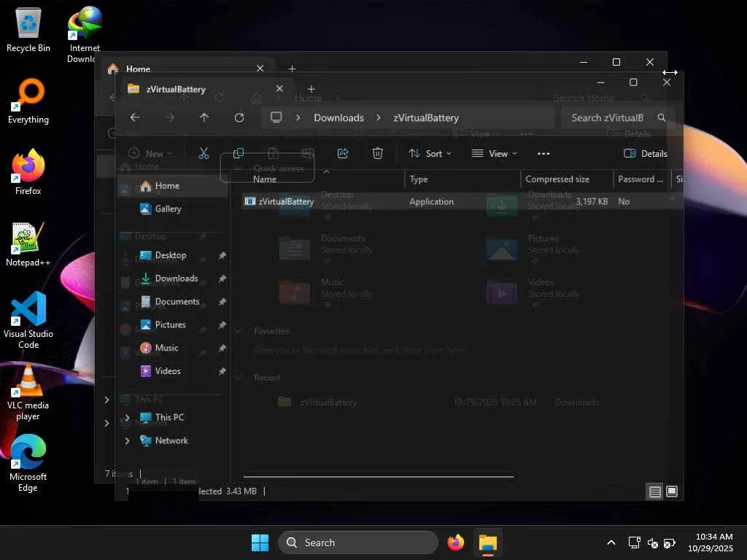Screen dimensions: 747x560
Task: Select Home in the navigation pane
Action: (171, 186)
